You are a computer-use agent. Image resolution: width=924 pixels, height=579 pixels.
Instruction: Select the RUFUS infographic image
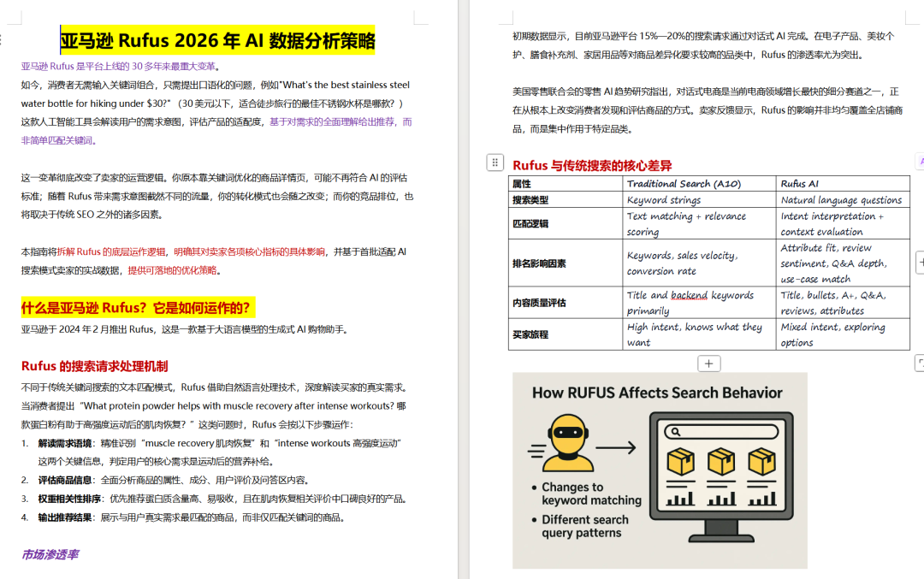pos(659,470)
